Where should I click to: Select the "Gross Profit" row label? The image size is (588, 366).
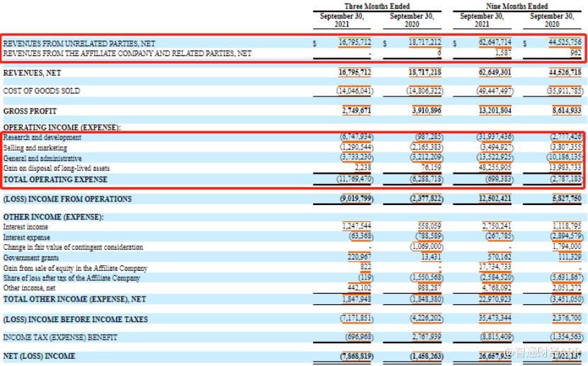(30, 111)
